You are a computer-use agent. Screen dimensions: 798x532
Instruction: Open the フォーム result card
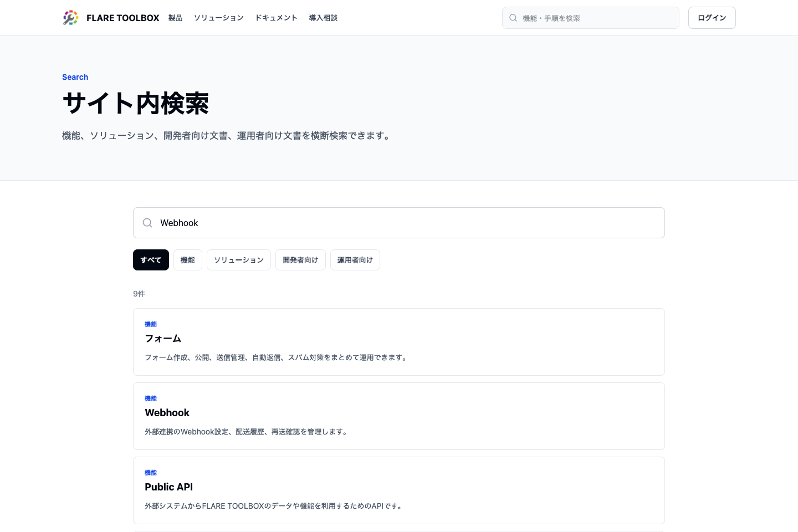(399, 342)
